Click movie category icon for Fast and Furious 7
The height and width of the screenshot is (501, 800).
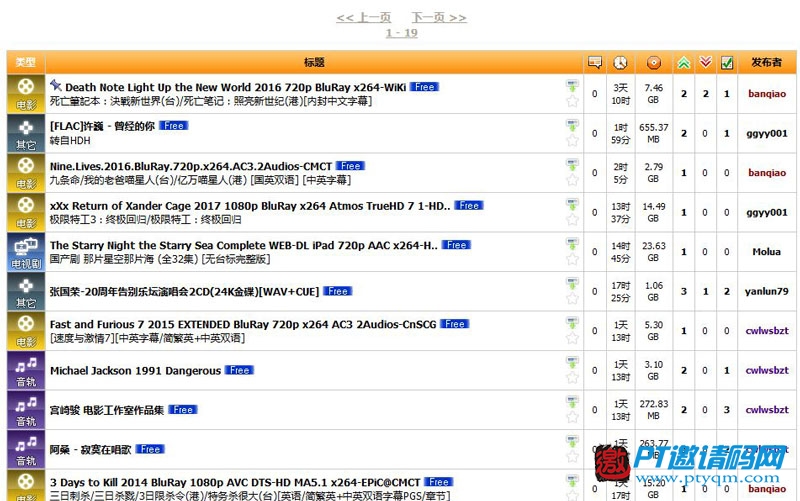pyautogui.click(x=24, y=330)
